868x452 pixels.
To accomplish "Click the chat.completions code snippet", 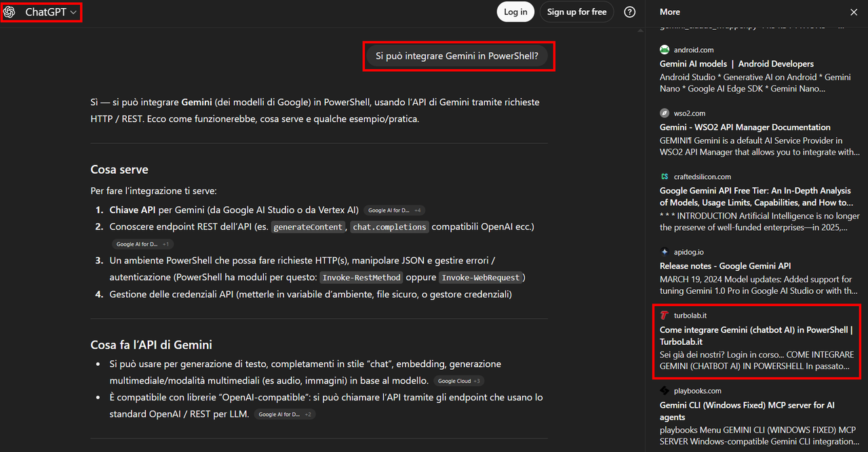I will coord(389,227).
